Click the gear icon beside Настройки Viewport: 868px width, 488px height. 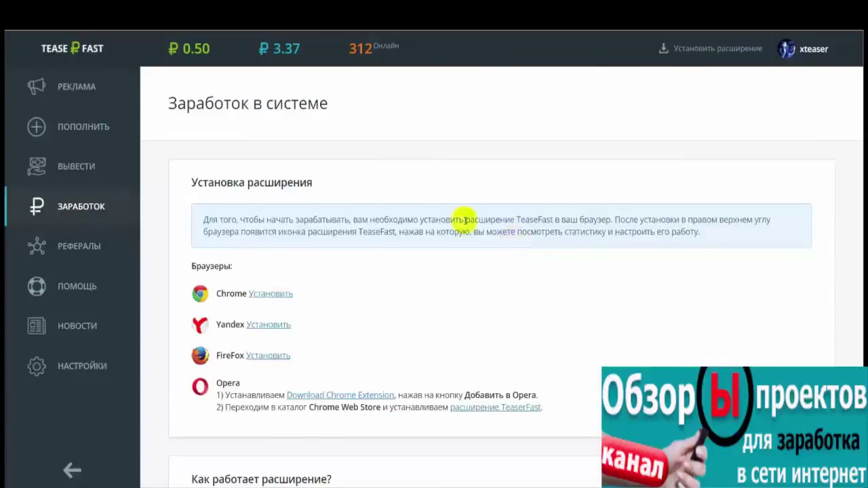[x=37, y=366]
